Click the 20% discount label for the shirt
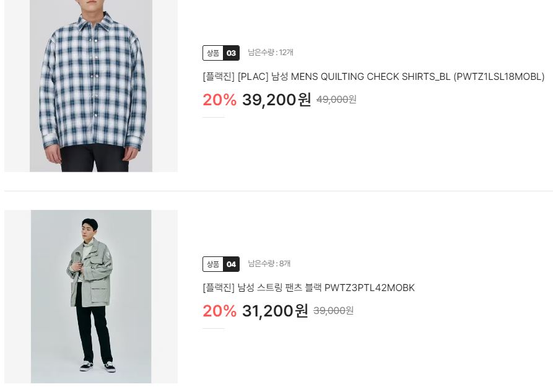The height and width of the screenshot is (392, 553). (219, 100)
